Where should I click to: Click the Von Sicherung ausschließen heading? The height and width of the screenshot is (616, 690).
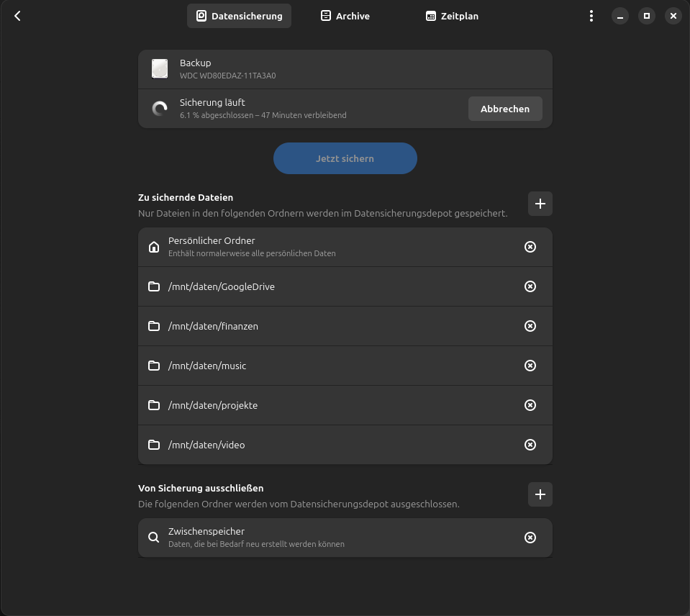coord(201,489)
